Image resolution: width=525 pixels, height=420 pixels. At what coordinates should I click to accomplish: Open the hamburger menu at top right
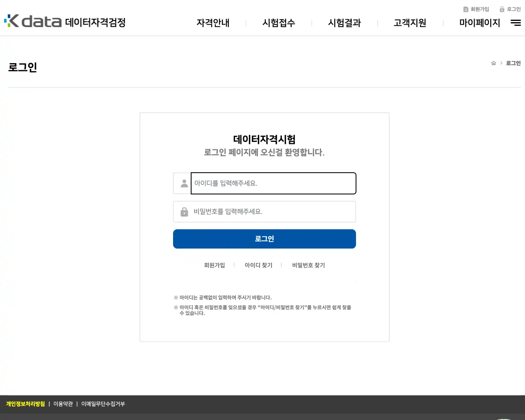pyautogui.click(x=515, y=23)
